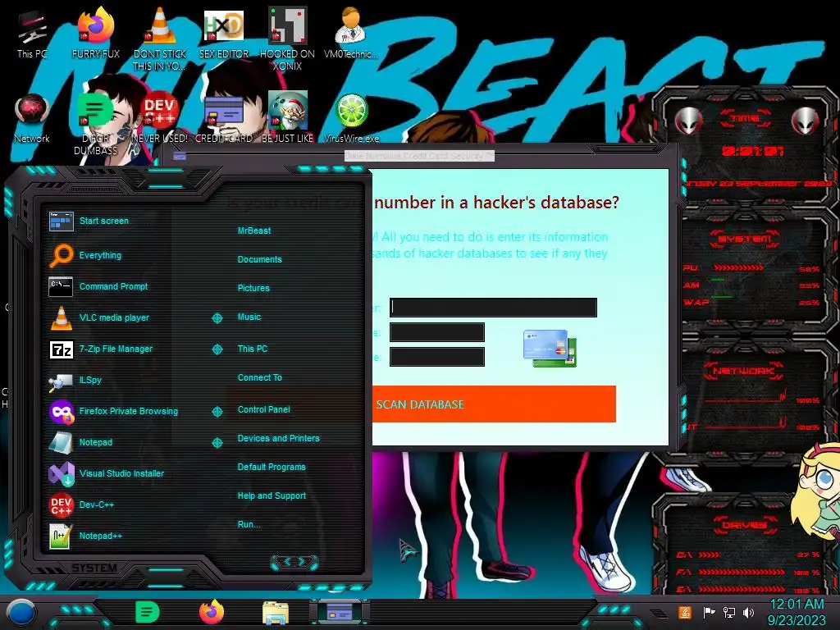The height and width of the screenshot is (630, 840).
Task: Select the Network desktop icon
Action: 32,118
